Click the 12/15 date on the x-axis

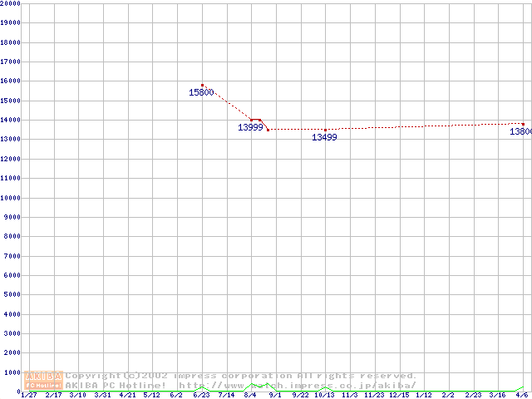point(399,395)
